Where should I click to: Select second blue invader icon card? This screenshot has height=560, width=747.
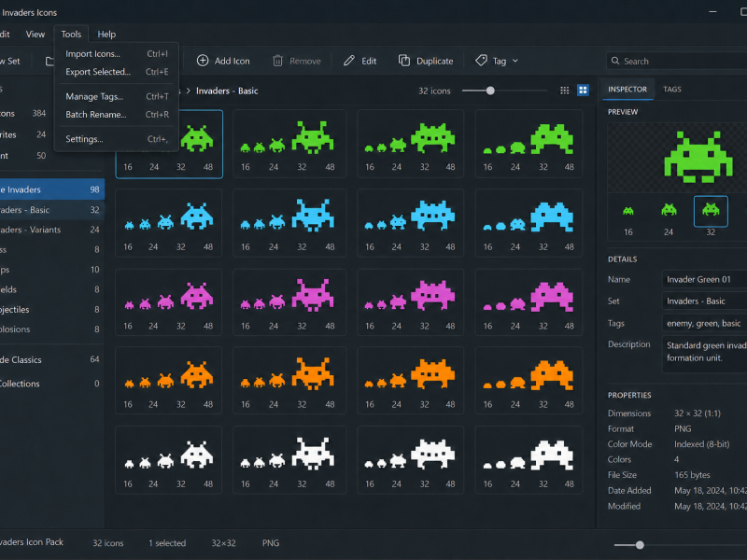point(289,223)
